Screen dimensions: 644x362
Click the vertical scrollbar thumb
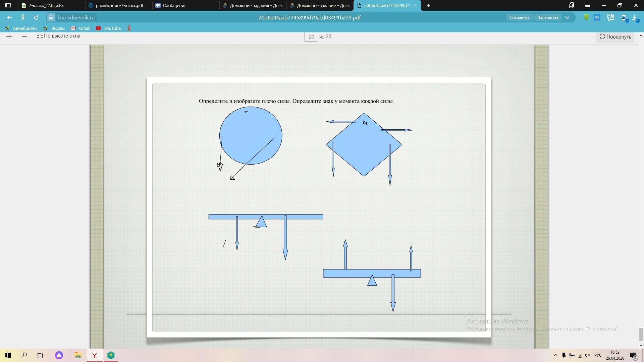641,334
